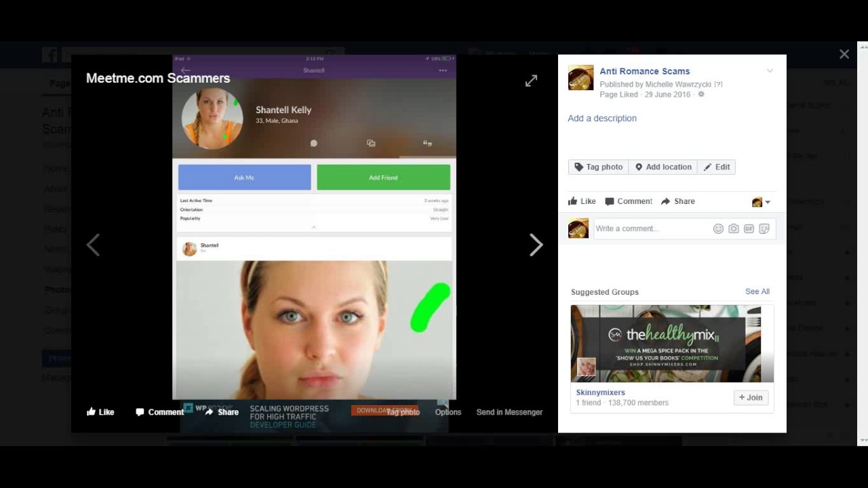Open the comment-as identity dropdown

tap(761, 202)
